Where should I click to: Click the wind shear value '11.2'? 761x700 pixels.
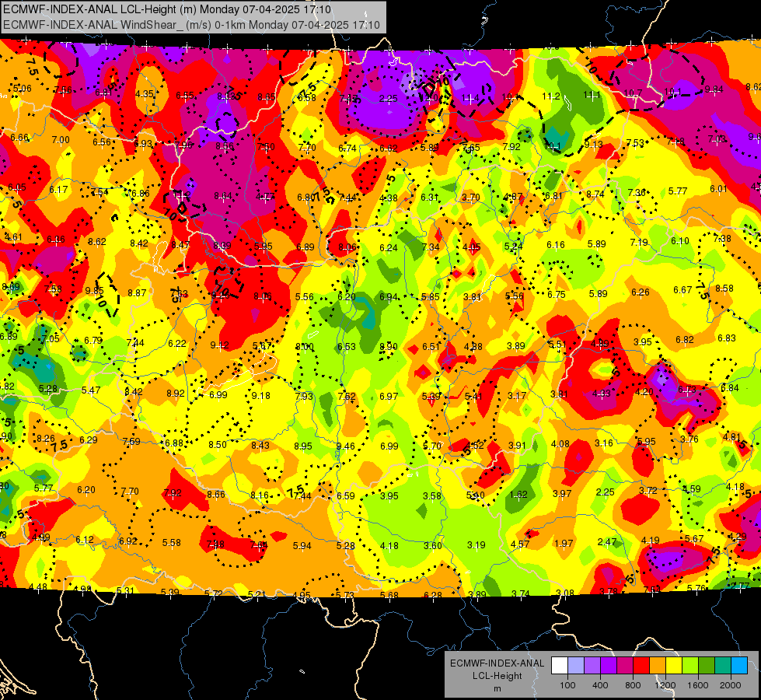551,96
